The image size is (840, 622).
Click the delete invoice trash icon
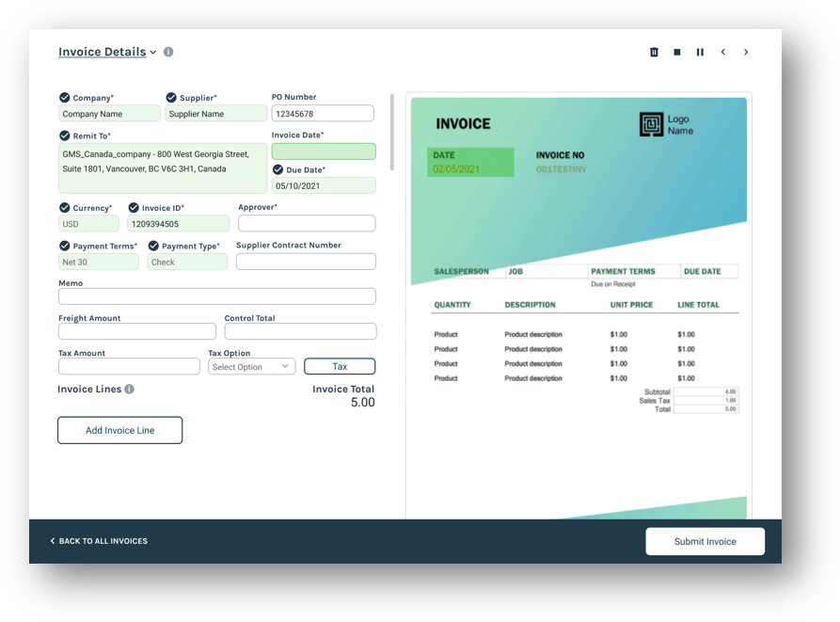[654, 52]
